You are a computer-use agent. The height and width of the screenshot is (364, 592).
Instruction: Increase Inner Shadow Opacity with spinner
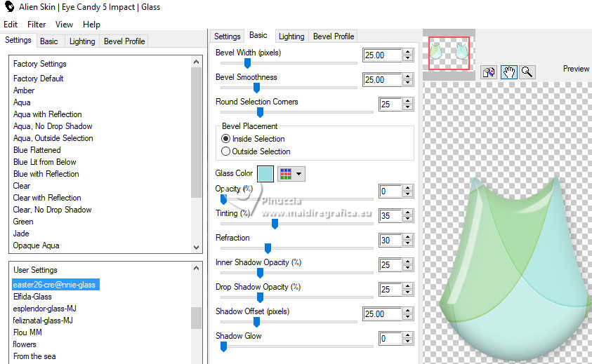[x=407, y=262]
